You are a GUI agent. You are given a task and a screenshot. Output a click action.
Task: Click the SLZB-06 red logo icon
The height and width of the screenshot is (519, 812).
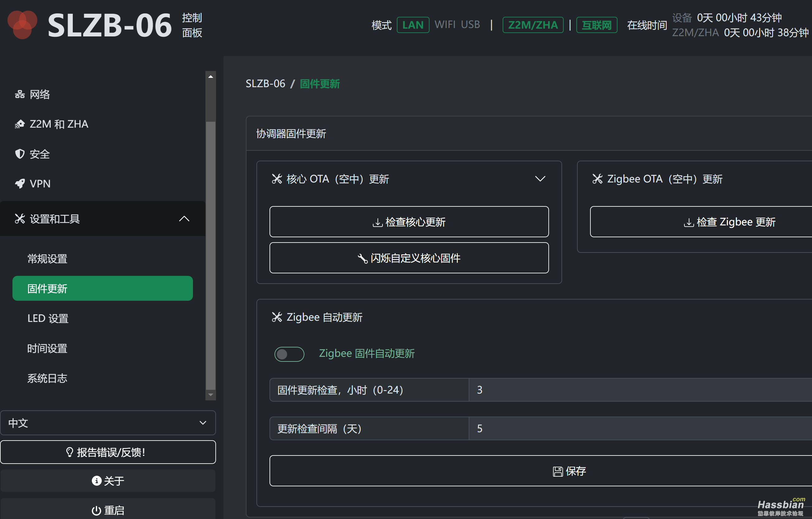(x=22, y=24)
